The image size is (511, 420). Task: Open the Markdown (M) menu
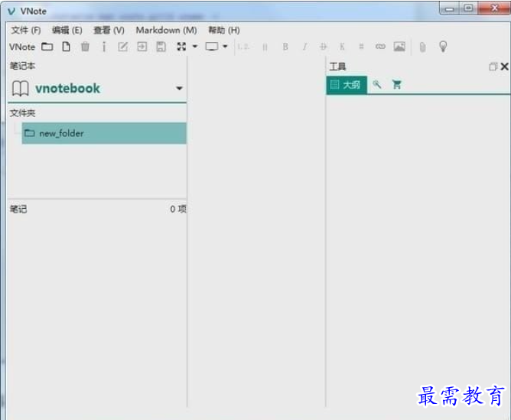pos(166,31)
